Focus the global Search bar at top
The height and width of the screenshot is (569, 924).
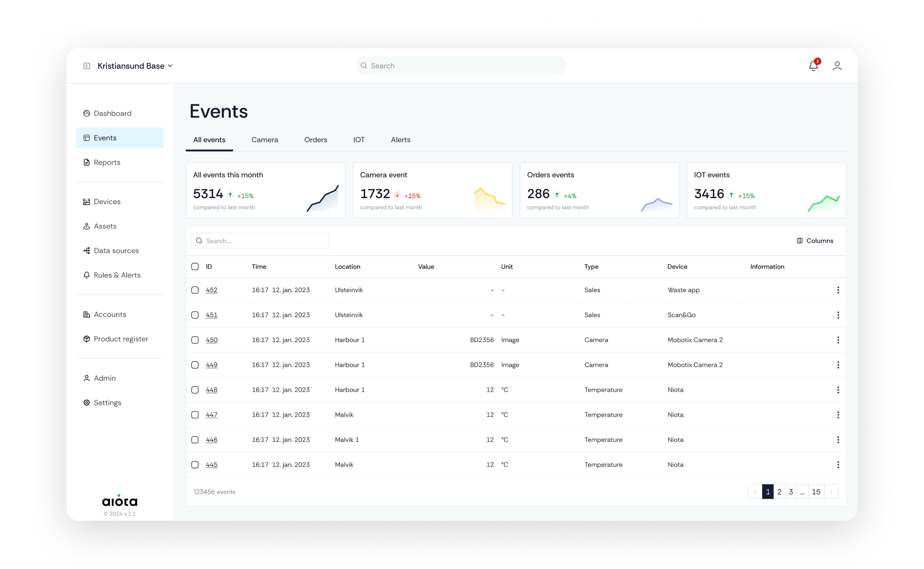[461, 66]
